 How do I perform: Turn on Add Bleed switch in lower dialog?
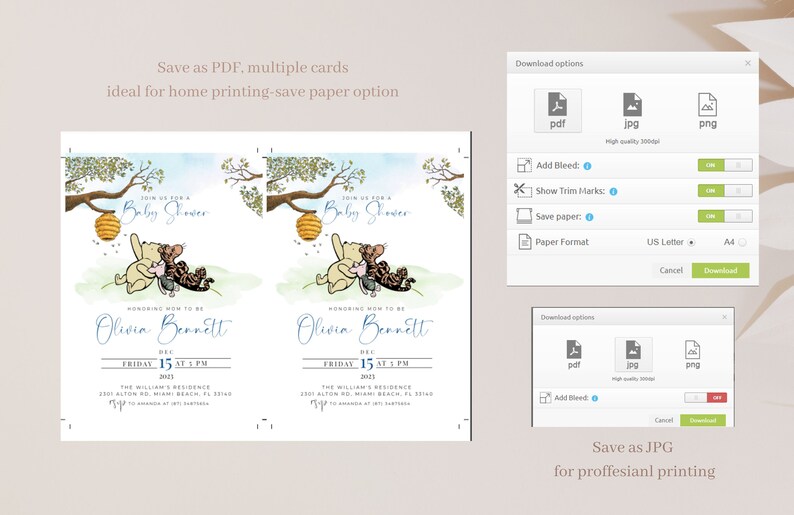tap(705, 398)
